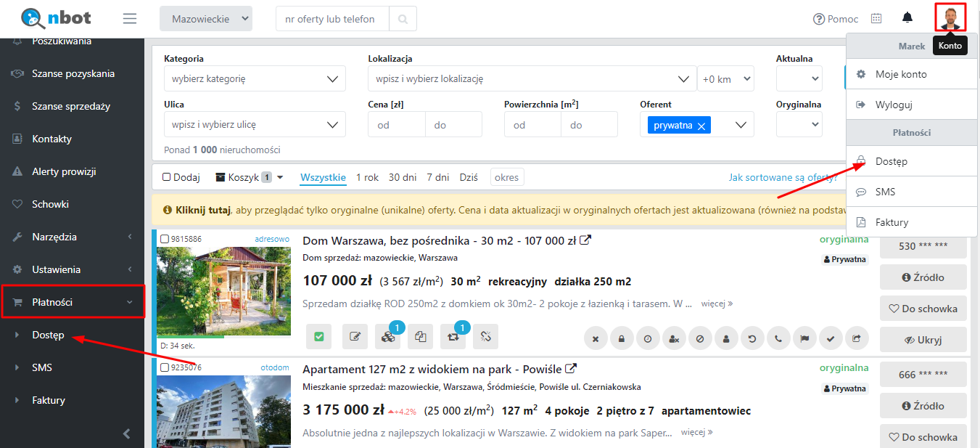Click the Pomoc help link
This screenshot has width=980, height=448.
(836, 19)
